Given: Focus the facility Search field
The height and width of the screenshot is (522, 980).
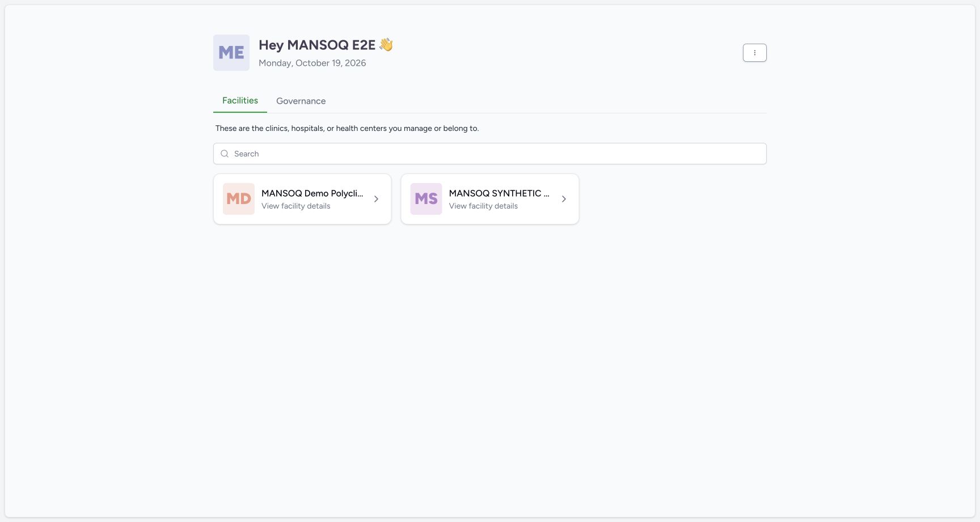Looking at the screenshot, I should click(x=490, y=154).
